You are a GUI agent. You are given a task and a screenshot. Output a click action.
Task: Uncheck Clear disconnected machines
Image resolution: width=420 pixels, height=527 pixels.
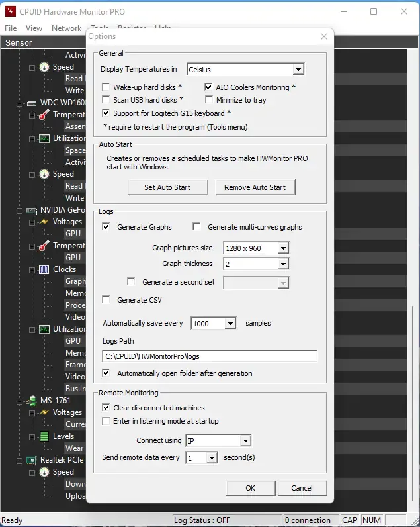tap(106, 407)
